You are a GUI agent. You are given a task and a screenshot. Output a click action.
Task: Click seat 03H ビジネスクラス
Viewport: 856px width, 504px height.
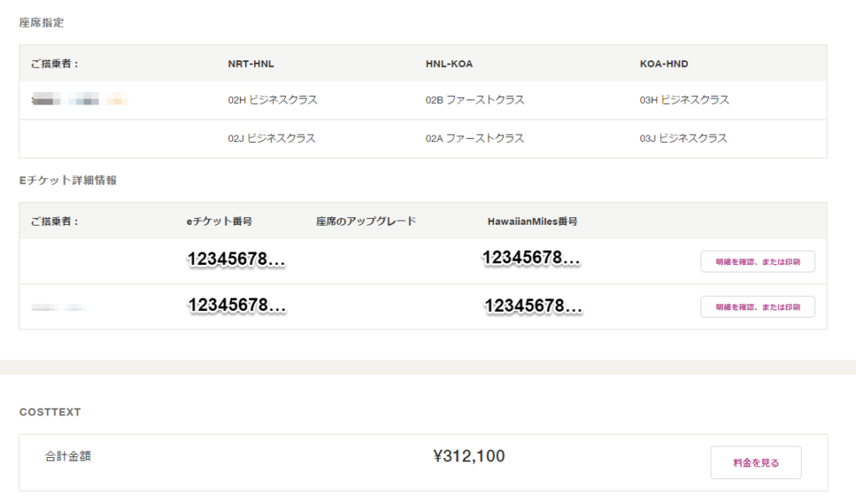pos(685,99)
